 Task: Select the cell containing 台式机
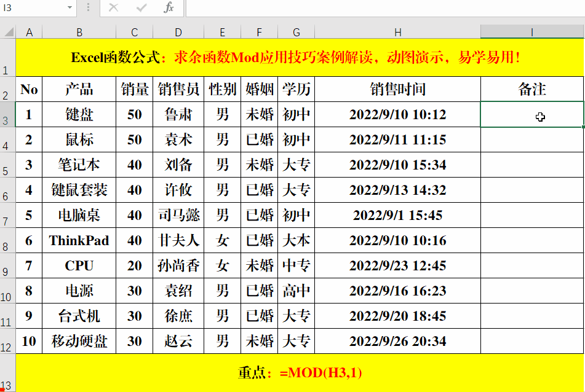pyautogui.click(x=79, y=316)
